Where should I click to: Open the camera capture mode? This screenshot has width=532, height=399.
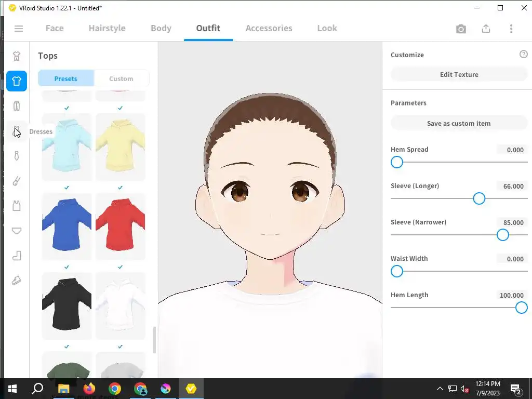click(461, 29)
